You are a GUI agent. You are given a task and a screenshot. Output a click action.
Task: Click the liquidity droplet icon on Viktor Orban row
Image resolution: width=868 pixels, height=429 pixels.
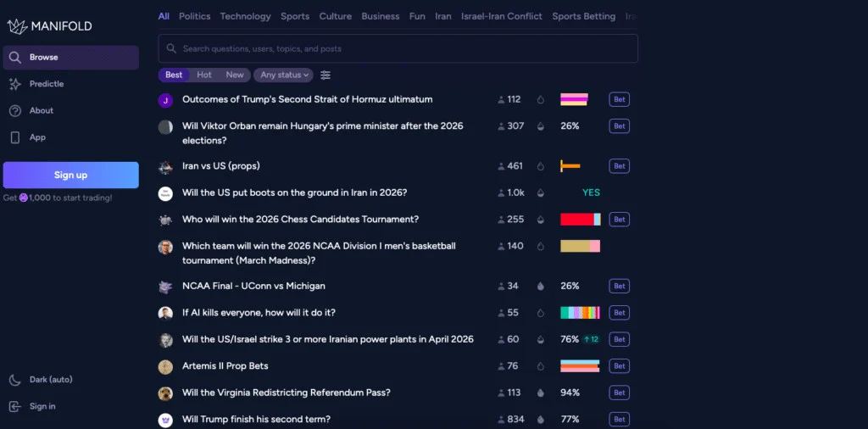pos(541,127)
